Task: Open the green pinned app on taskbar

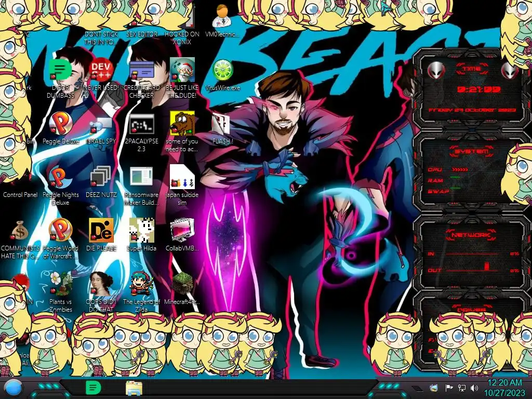Action: pos(94,388)
